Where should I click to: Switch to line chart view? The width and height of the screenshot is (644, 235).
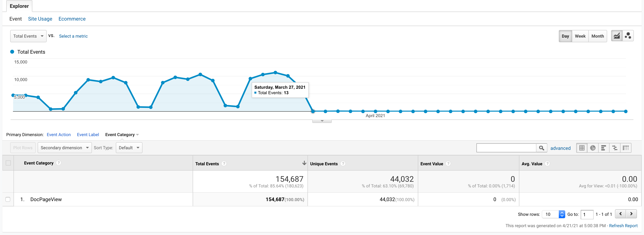pyautogui.click(x=617, y=36)
